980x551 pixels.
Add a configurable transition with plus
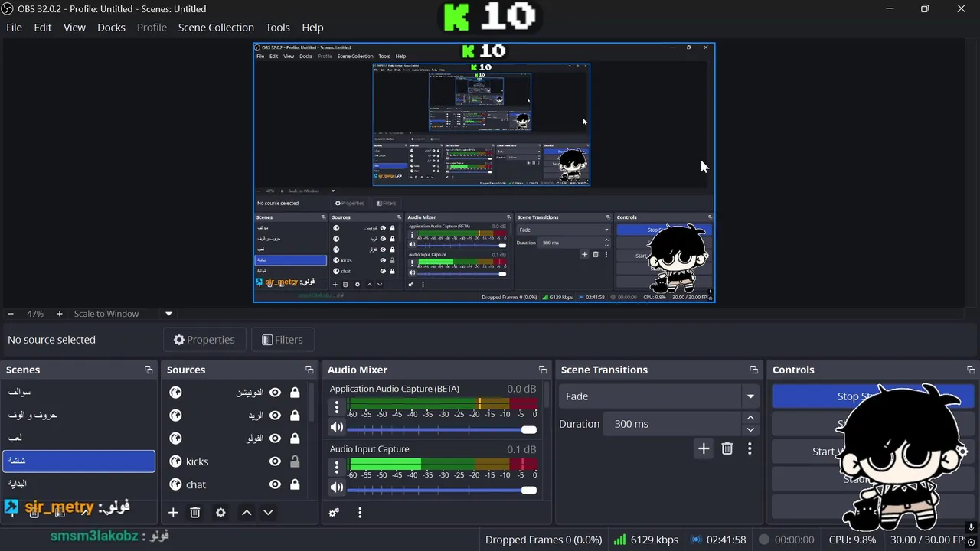(x=704, y=448)
